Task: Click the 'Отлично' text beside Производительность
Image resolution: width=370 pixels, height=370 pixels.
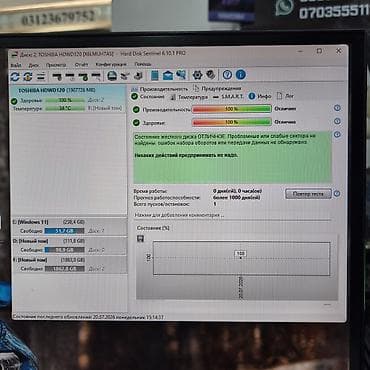Action: coord(285,109)
